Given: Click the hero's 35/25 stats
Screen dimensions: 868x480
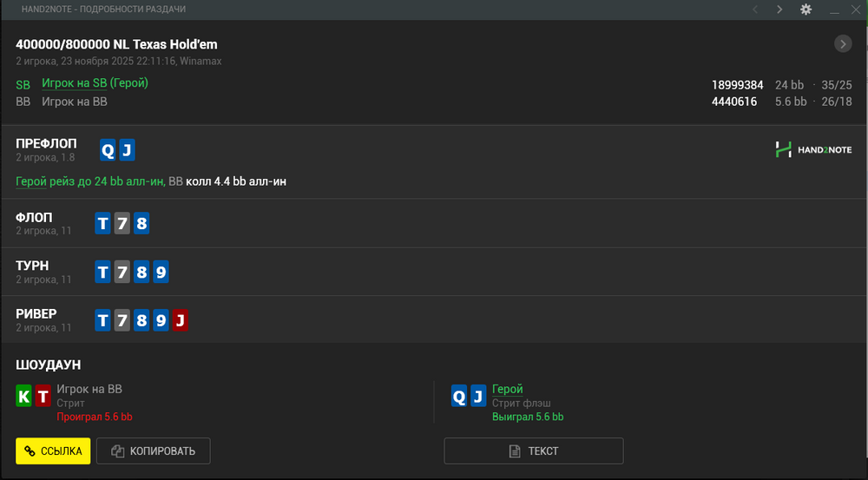Looking at the screenshot, I should (x=836, y=85).
